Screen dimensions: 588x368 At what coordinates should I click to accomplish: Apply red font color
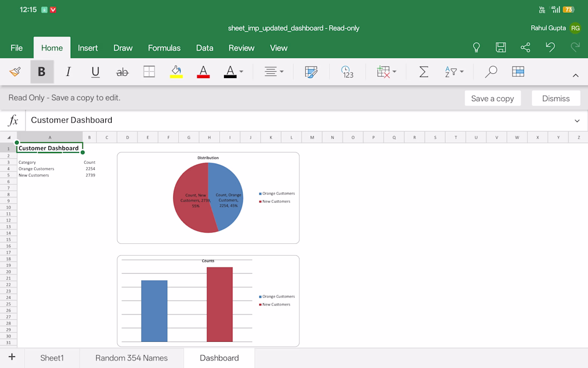coord(203,71)
